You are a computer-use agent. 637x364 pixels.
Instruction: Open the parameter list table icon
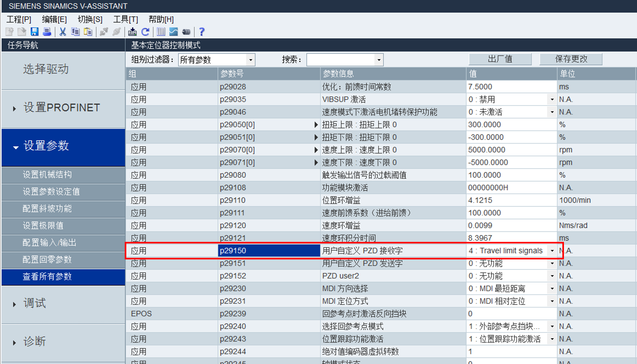click(x=161, y=32)
